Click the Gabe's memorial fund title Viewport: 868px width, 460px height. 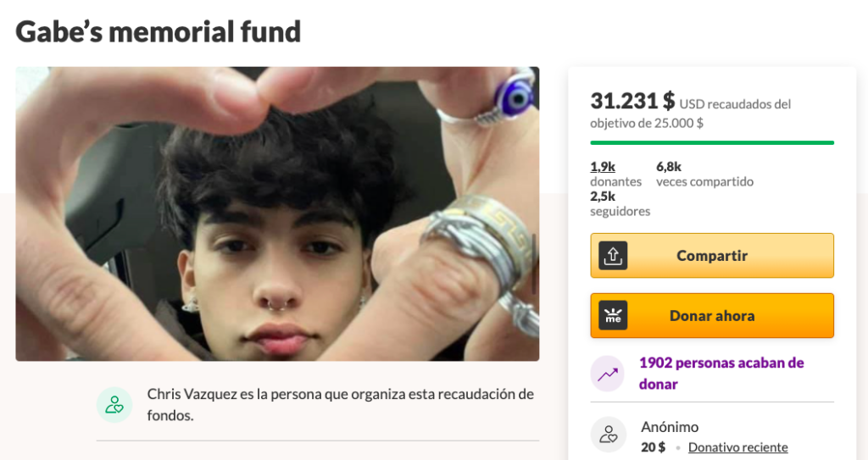click(x=159, y=31)
